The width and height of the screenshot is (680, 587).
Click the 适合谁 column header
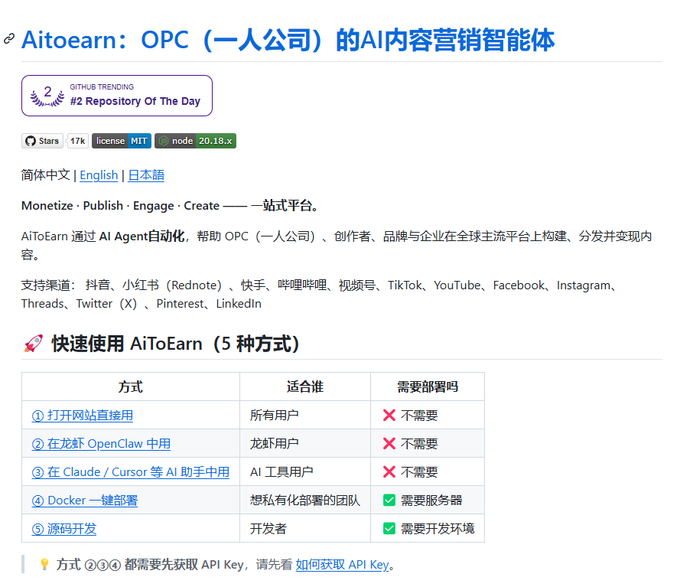[x=305, y=386]
